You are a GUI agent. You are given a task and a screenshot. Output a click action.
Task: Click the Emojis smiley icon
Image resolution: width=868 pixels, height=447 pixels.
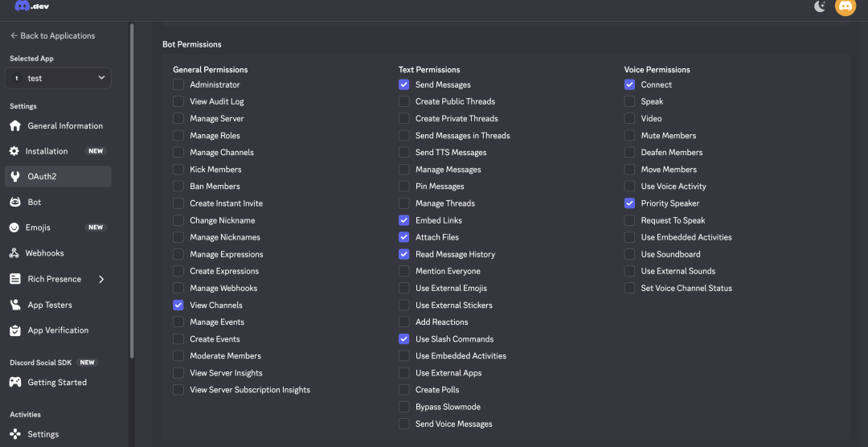pos(14,228)
